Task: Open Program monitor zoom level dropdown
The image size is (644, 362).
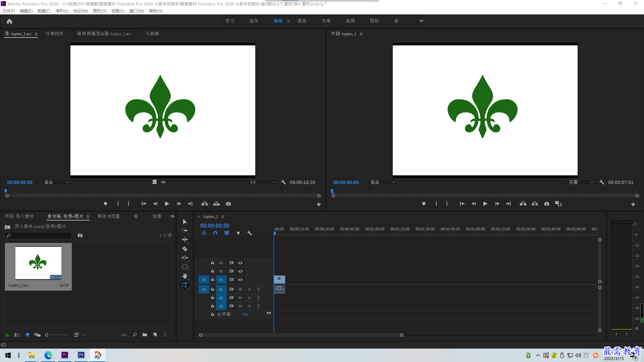Action: (382, 182)
